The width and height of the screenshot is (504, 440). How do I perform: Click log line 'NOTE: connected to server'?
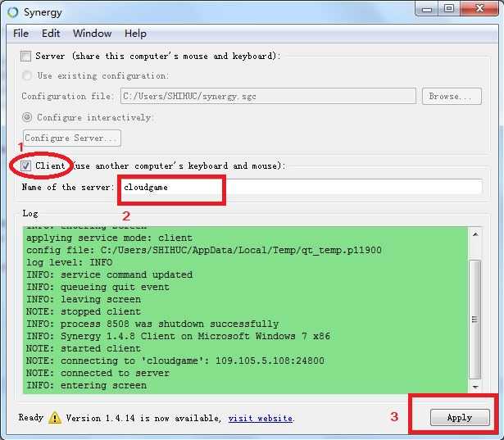coord(98,373)
